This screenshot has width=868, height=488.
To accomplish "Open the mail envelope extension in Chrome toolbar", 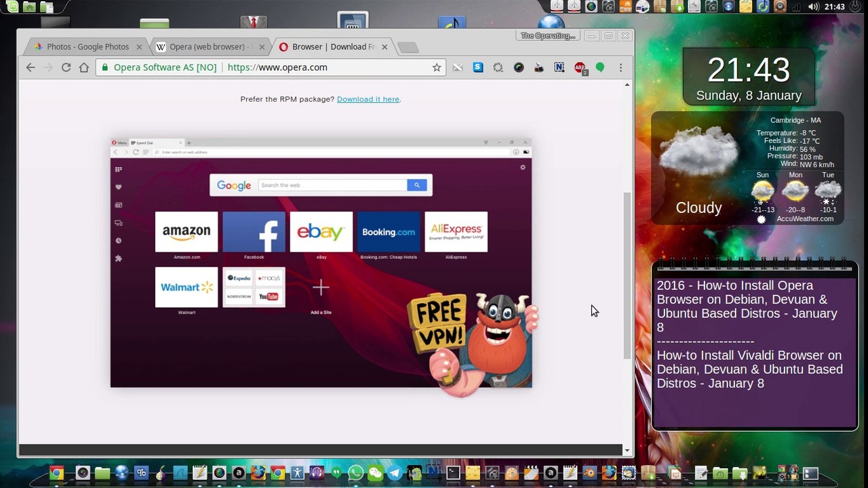I will tap(458, 67).
